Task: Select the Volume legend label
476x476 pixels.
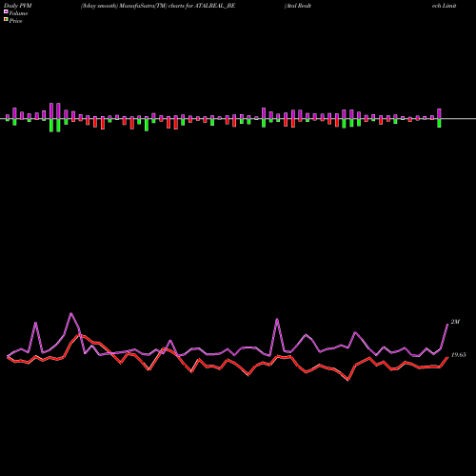Action: [18, 13]
